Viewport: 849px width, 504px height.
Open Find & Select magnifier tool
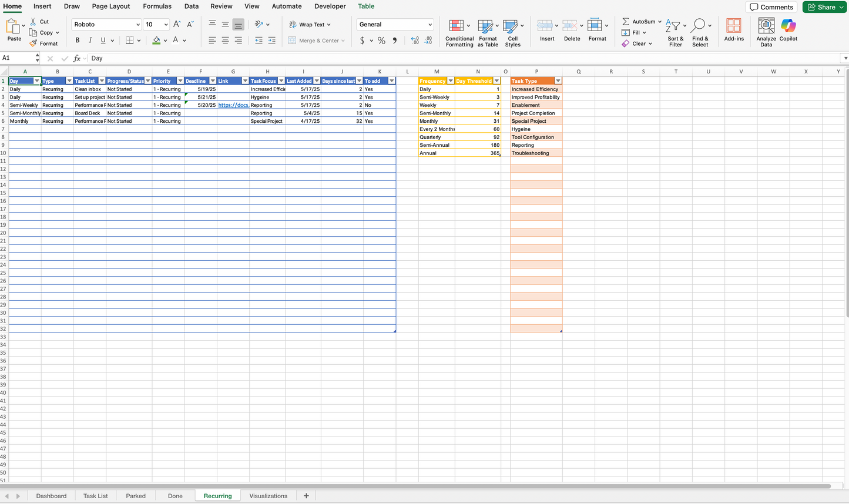click(698, 26)
